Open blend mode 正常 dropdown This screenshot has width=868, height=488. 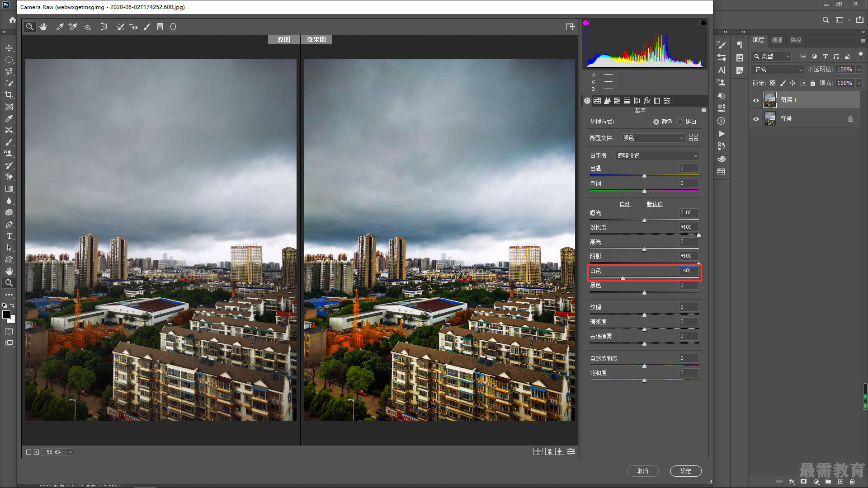tap(778, 70)
